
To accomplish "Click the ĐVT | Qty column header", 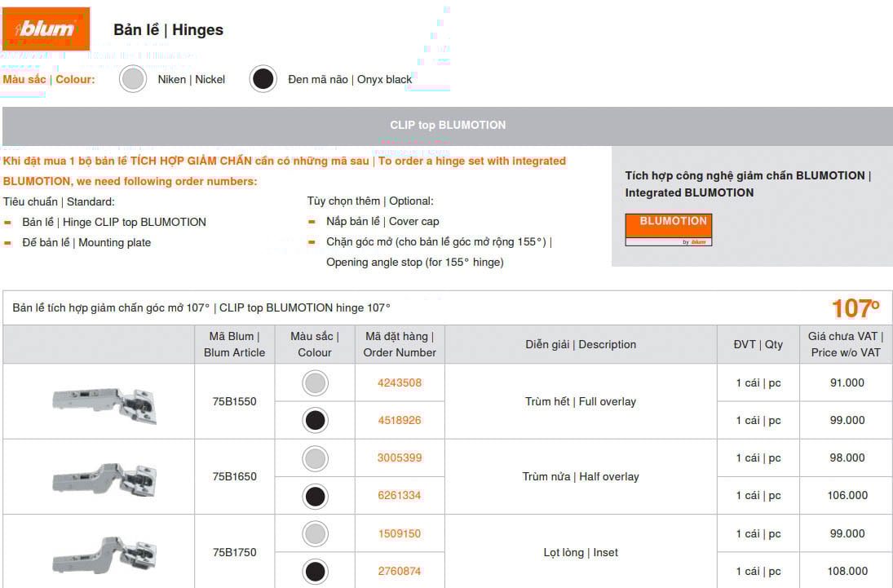I will coord(758,345).
